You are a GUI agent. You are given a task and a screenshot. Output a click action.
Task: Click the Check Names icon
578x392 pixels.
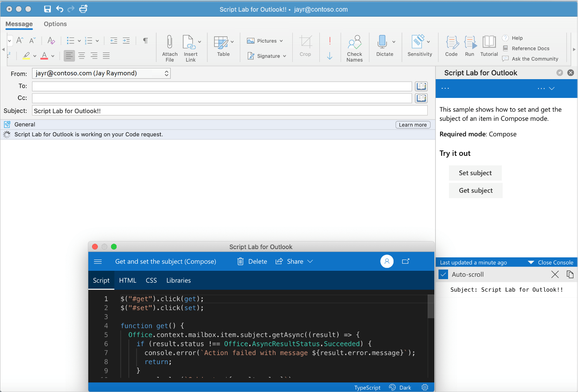[x=354, y=43]
